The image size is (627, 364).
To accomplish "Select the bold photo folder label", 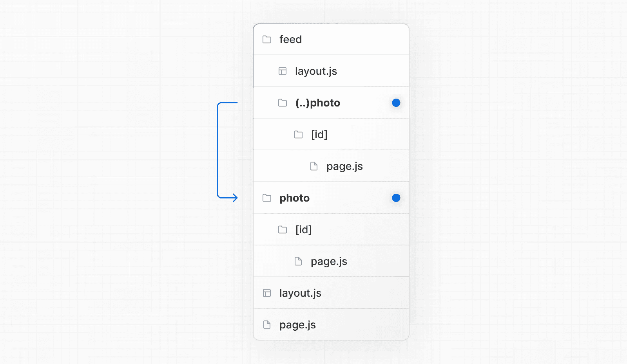I will [x=294, y=198].
